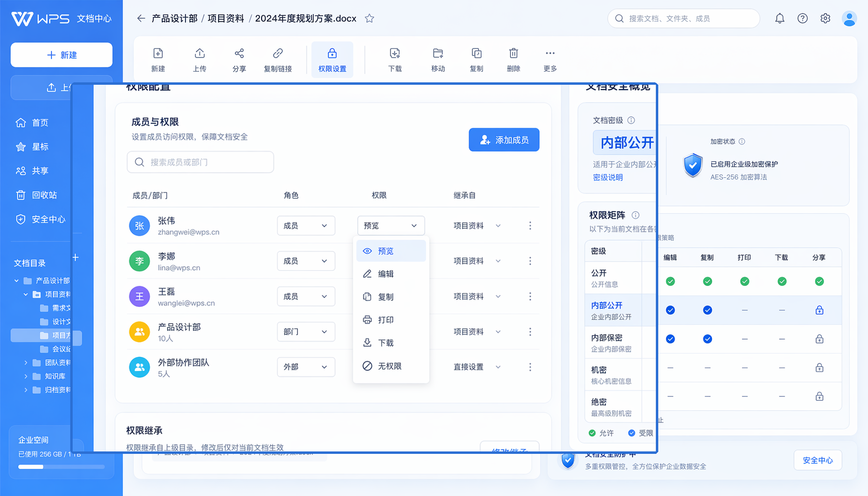Open the 分享 share tool
Viewport: 868px width, 496px height.
coord(239,53)
